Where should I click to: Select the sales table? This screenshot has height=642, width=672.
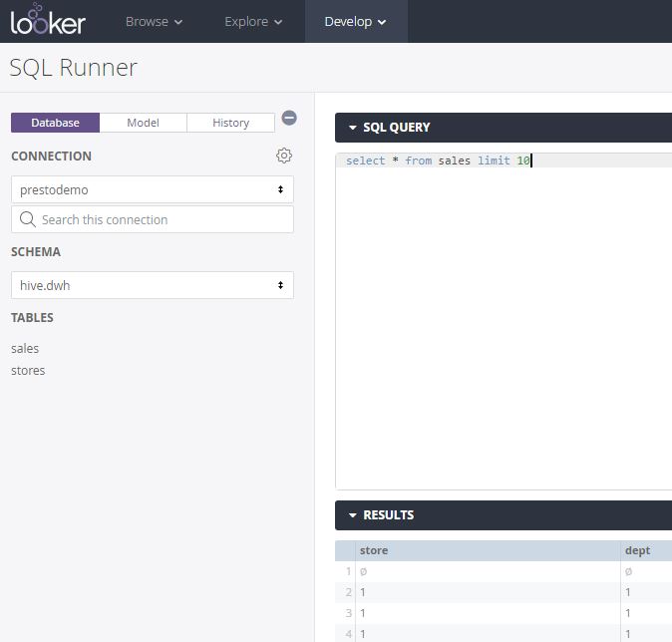pyautogui.click(x=25, y=349)
